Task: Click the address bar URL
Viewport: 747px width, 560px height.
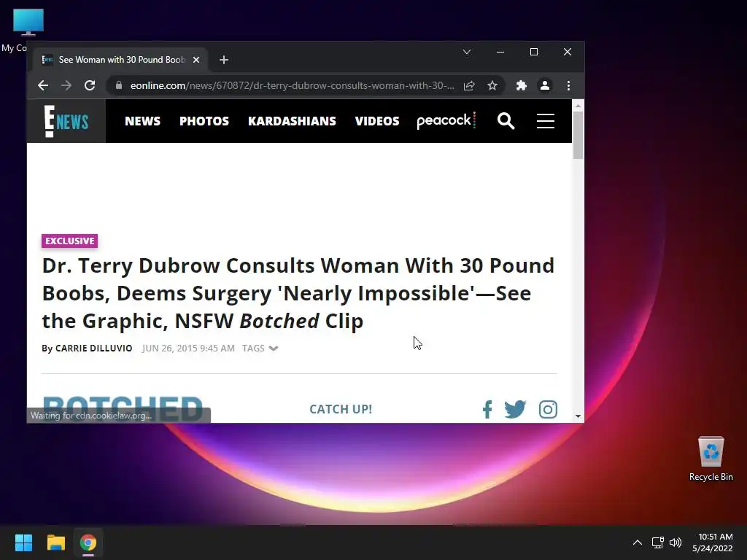Action: tap(292, 86)
